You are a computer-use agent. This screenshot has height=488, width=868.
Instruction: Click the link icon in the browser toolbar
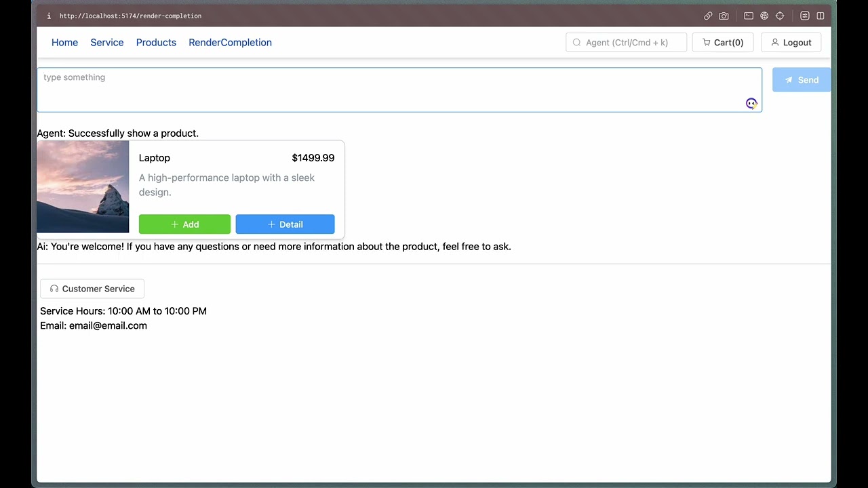[x=708, y=16]
